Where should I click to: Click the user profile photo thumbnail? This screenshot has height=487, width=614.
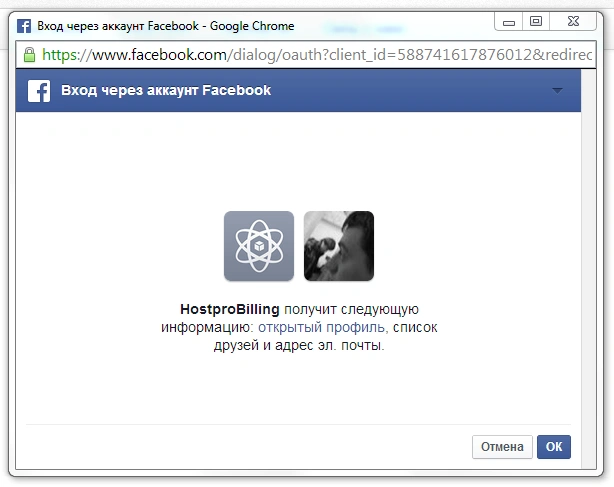pos(339,246)
